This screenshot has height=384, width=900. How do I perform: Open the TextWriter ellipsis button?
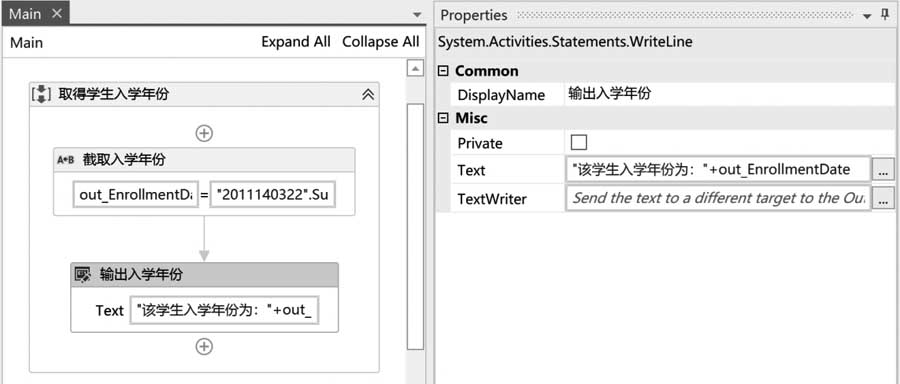pyautogui.click(x=883, y=198)
